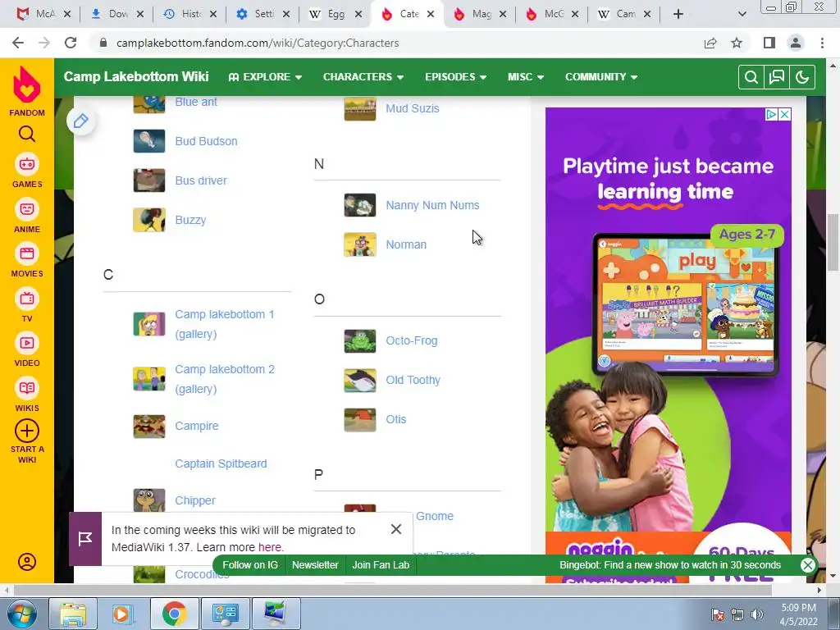Open the Bud Budson character link
The height and width of the screenshot is (630, 840).
206,141
